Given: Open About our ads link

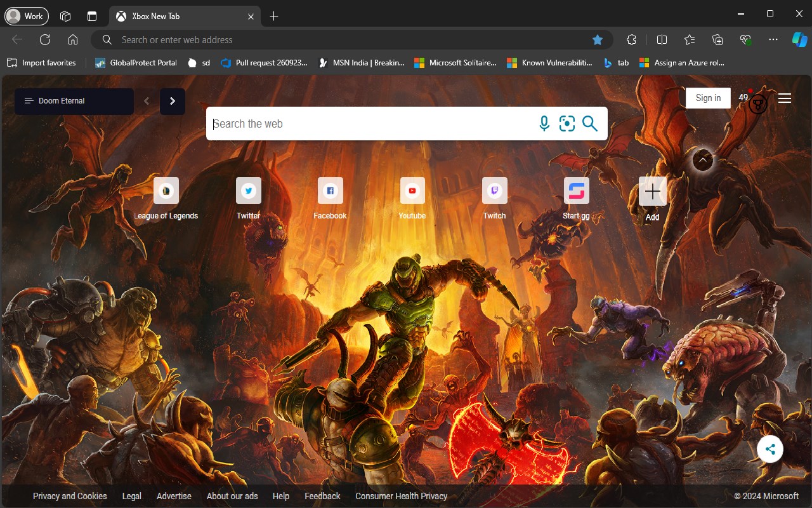Looking at the screenshot, I should coord(232,496).
